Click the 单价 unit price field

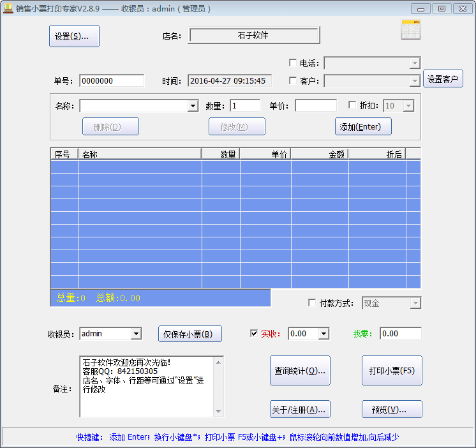pos(316,106)
